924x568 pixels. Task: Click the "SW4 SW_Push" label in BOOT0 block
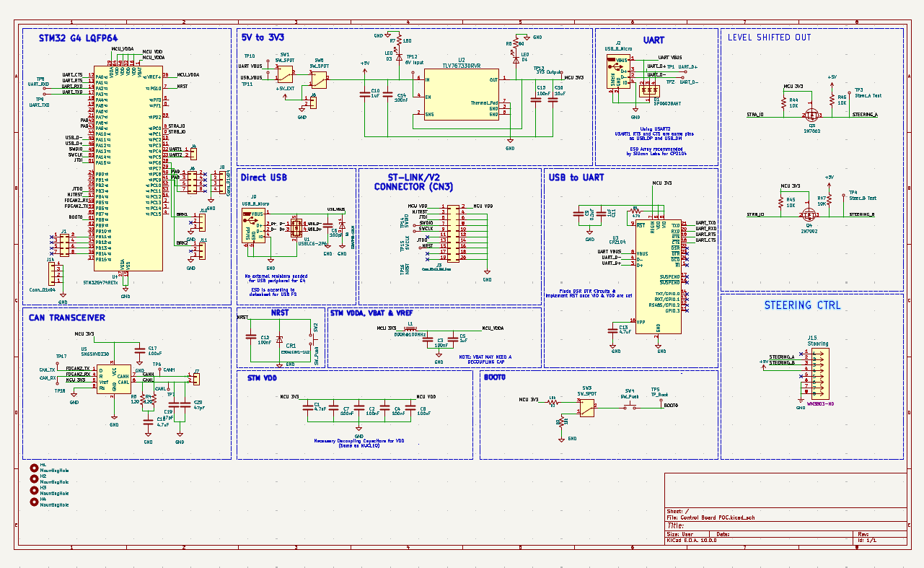point(629,393)
